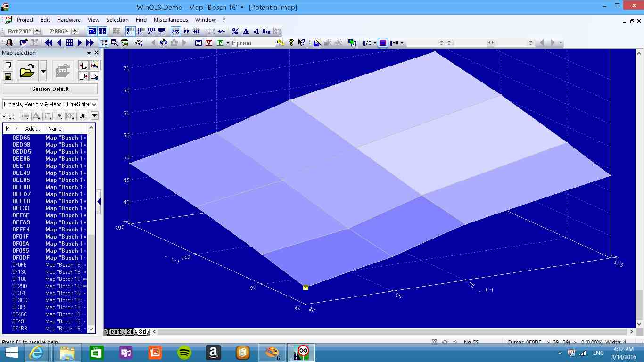The height and width of the screenshot is (362, 644).
Task: Go to next map arrow
Action: 80,43
